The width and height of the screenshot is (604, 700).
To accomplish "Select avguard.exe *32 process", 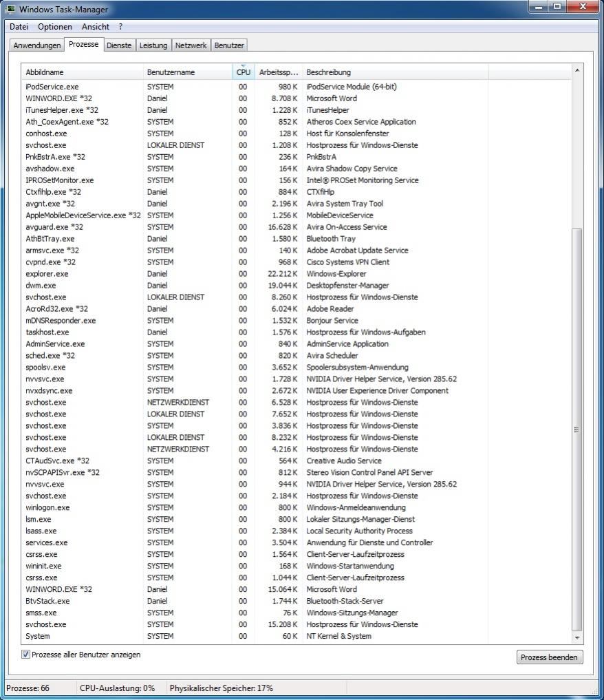I will 296,226.
